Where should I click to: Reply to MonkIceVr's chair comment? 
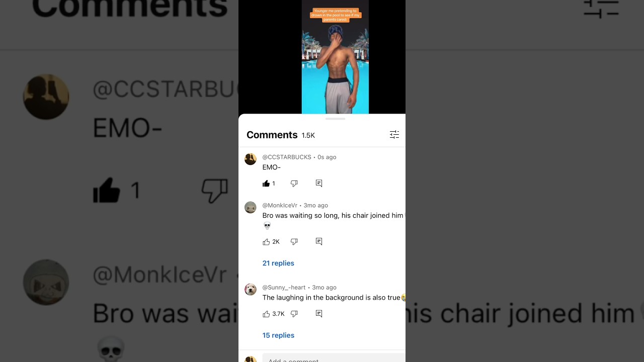[x=319, y=242]
